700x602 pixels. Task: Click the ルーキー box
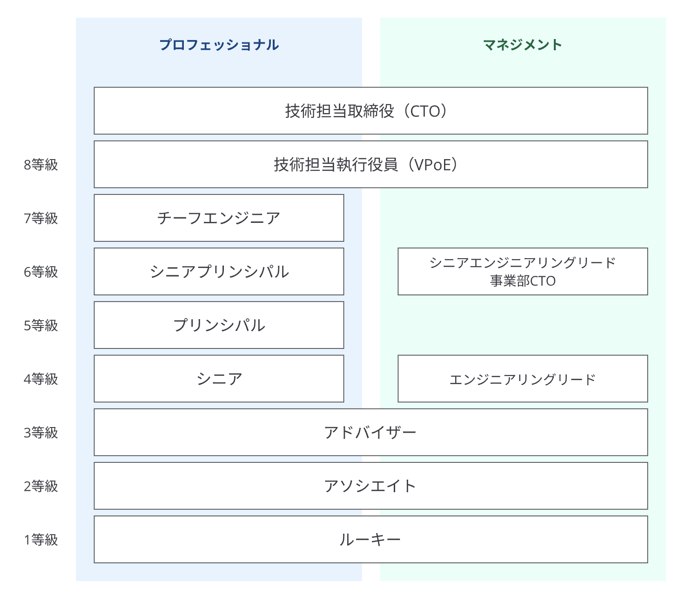[370, 539]
